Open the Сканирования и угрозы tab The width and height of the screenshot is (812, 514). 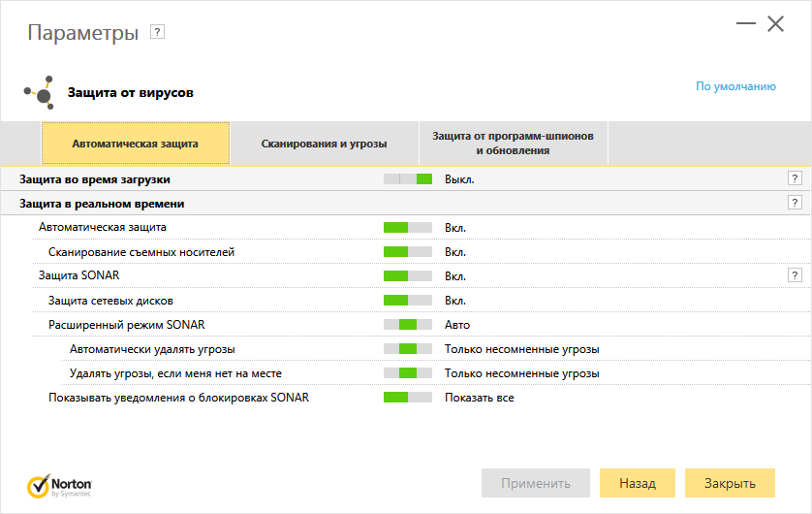click(324, 144)
